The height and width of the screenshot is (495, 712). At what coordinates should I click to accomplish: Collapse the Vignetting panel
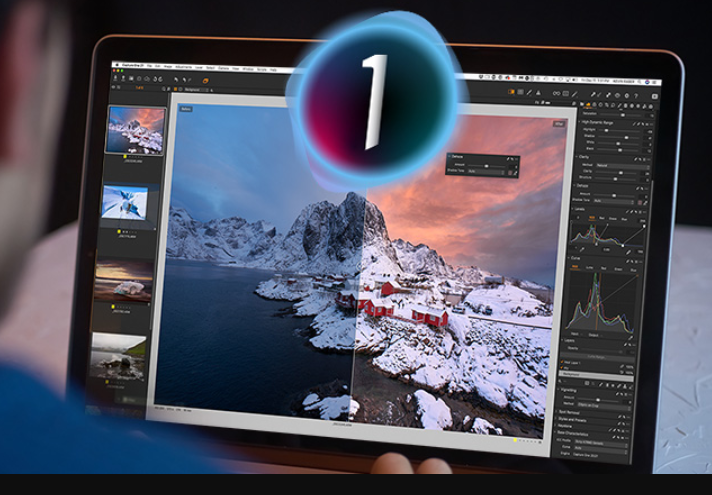(x=558, y=389)
